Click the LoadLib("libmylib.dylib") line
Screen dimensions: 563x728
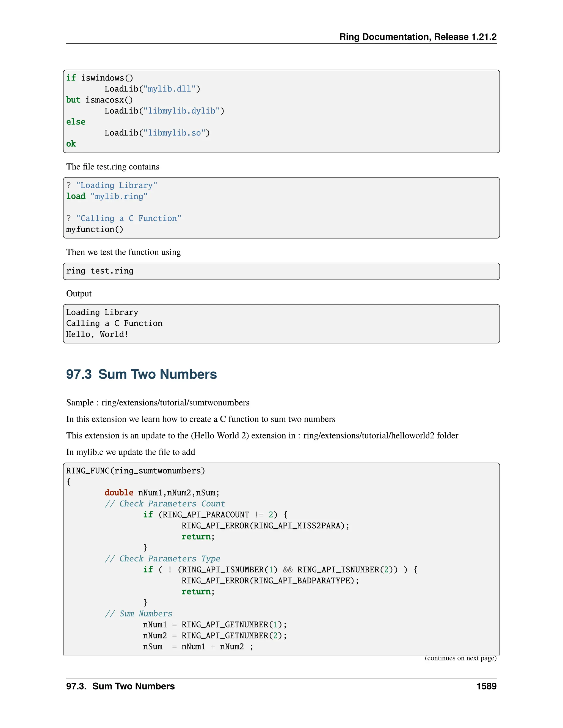164,111
